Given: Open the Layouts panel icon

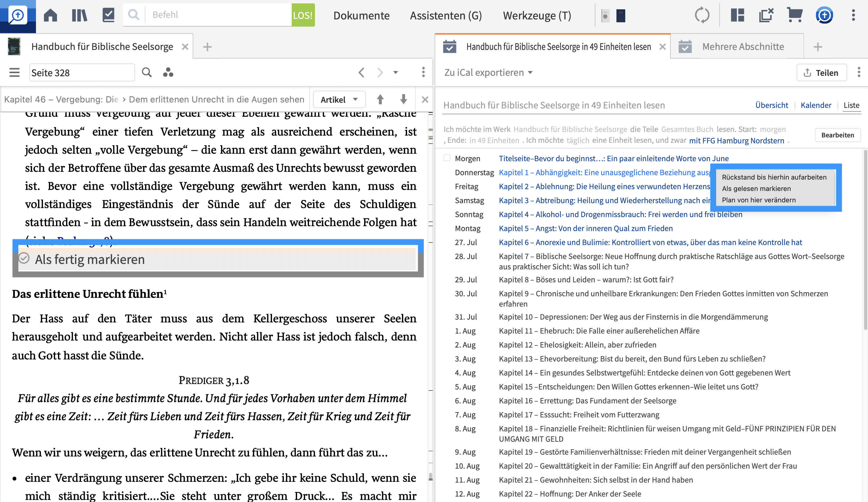Looking at the screenshot, I should (x=738, y=15).
